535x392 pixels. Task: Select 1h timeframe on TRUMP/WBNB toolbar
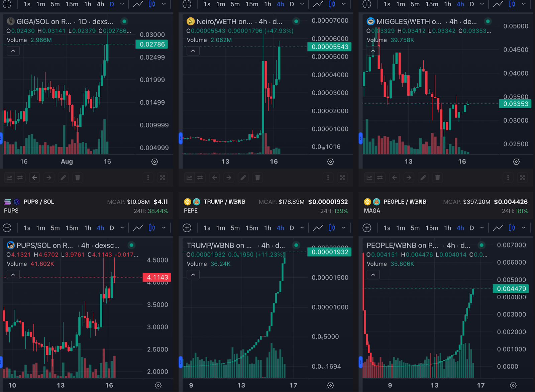[268, 228]
